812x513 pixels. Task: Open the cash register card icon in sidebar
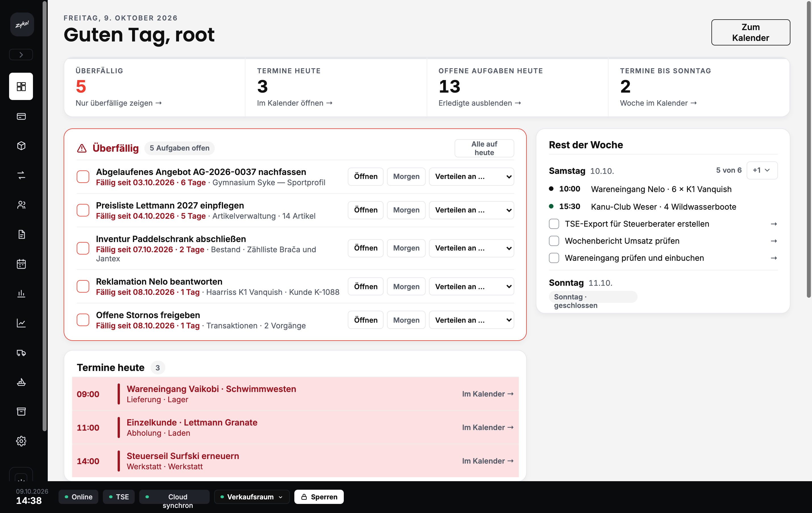tap(21, 116)
